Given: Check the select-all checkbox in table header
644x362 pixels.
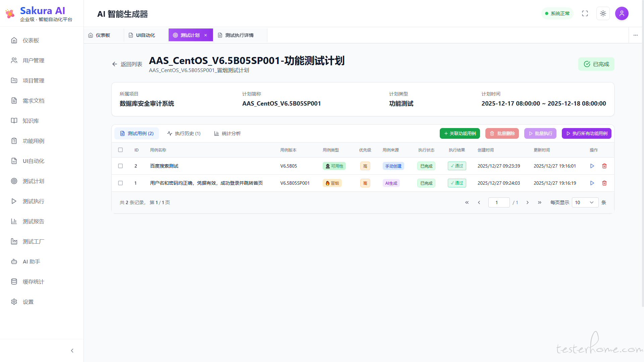Looking at the screenshot, I should pyautogui.click(x=120, y=150).
